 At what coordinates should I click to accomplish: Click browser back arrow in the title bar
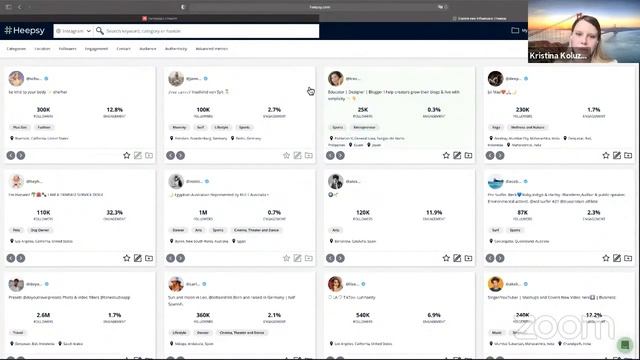tap(19, 7)
